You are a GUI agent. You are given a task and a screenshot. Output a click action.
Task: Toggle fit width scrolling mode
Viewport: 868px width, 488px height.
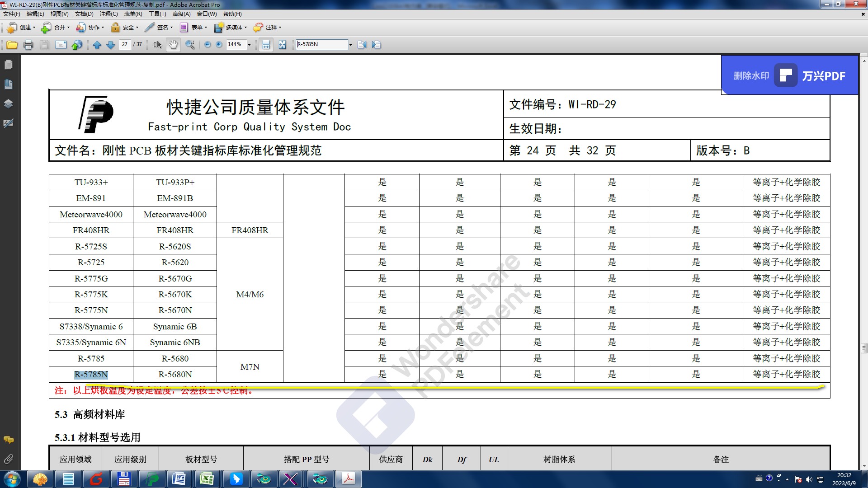[x=266, y=45]
